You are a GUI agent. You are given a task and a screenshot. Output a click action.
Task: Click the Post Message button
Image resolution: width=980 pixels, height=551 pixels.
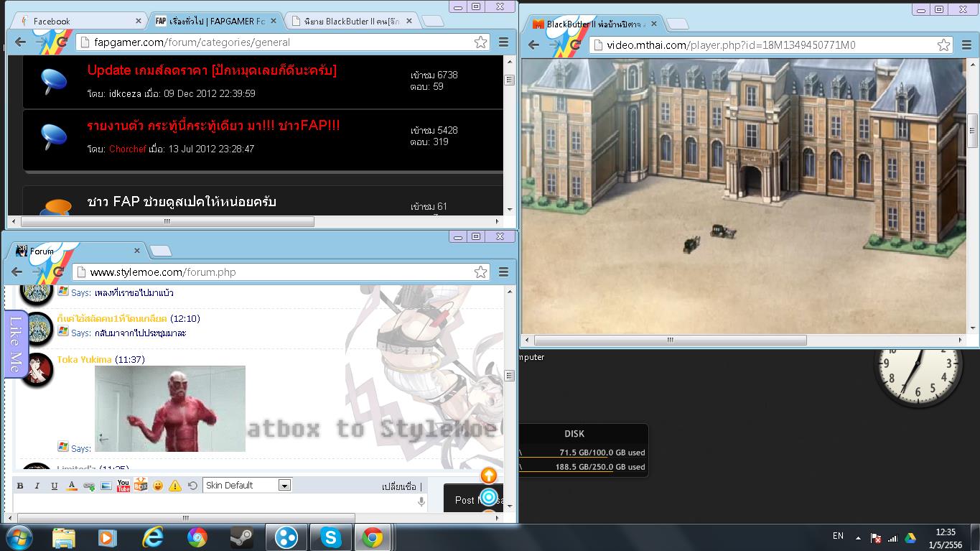(474, 499)
